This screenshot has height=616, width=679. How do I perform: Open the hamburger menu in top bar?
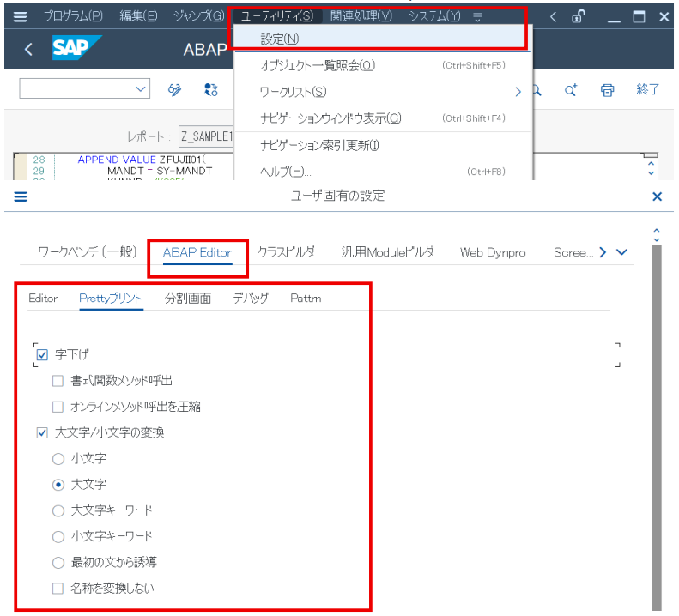20,17
